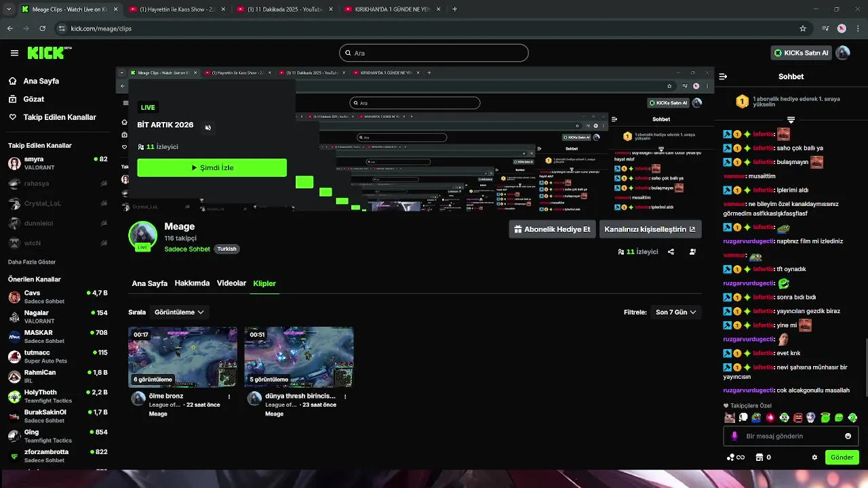Screen dimensions: 868x488
Task: Click the browser address bar URL
Action: 101,28
